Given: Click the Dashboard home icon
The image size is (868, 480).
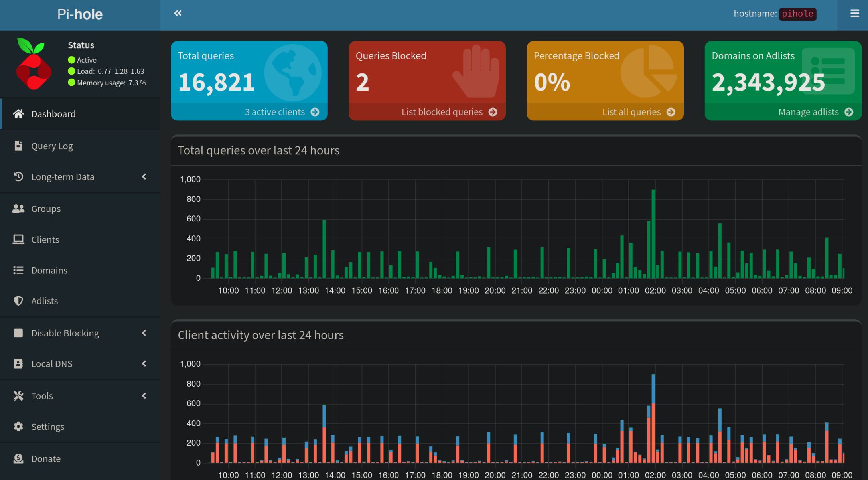Looking at the screenshot, I should coord(18,114).
